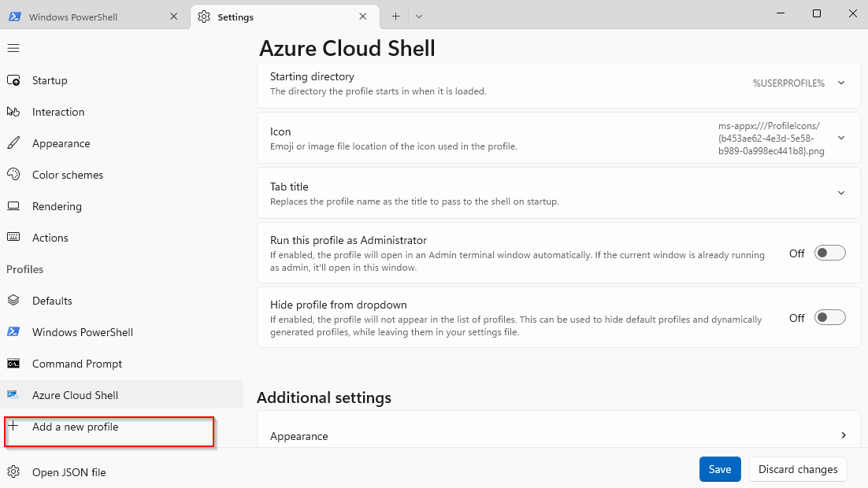Close the Windows PowerShell tab

tap(174, 17)
